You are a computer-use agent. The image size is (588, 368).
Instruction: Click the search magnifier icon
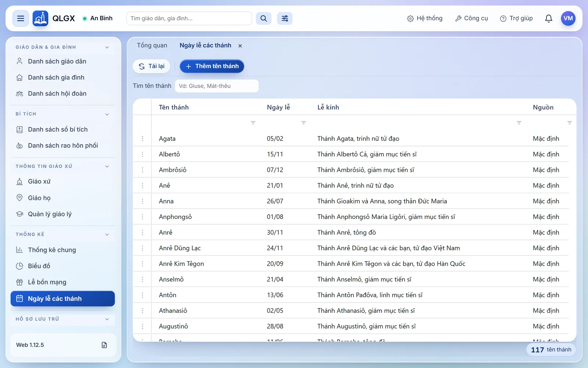pos(263,18)
